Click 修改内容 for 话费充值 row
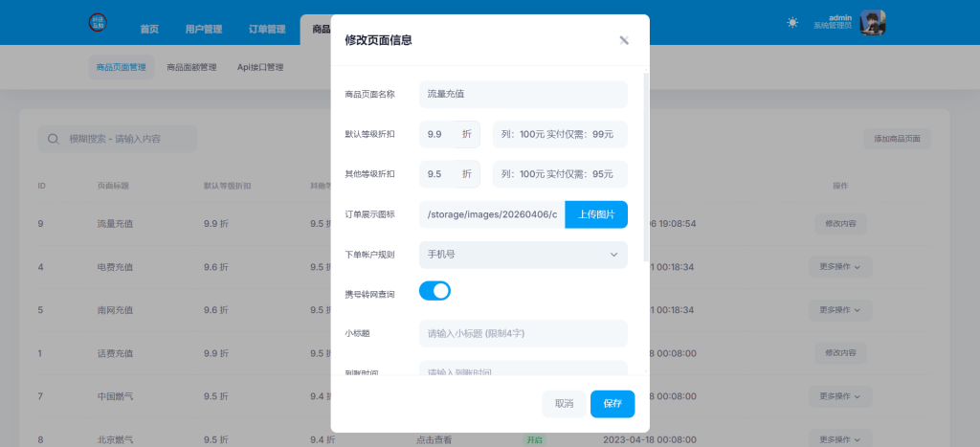The width and height of the screenshot is (980, 447). [x=840, y=353]
